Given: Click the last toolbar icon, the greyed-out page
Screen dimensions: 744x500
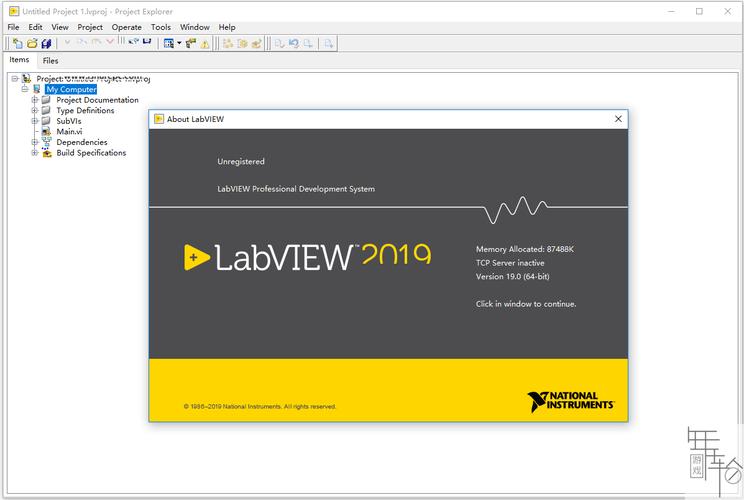Looking at the screenshot, I should (328, 44).
